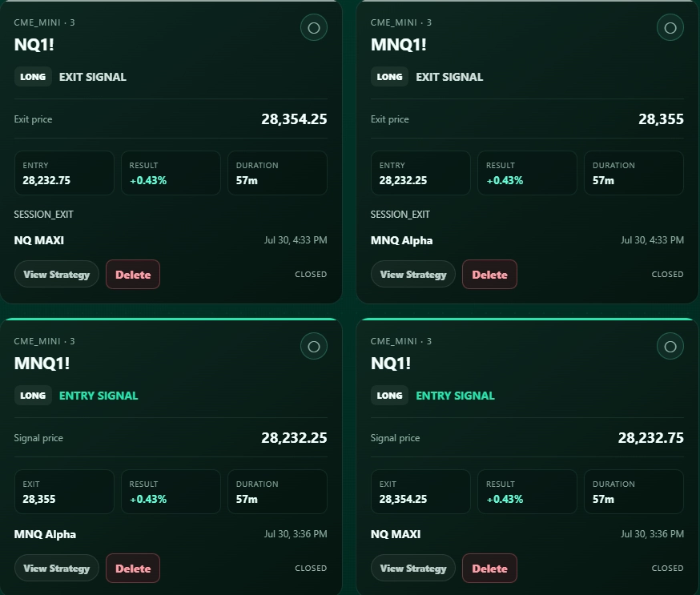The height and width of the screenshot is (595, 700).
Task: Click signal price 28,232.25 on MNQ1! card
Action: 294,438
